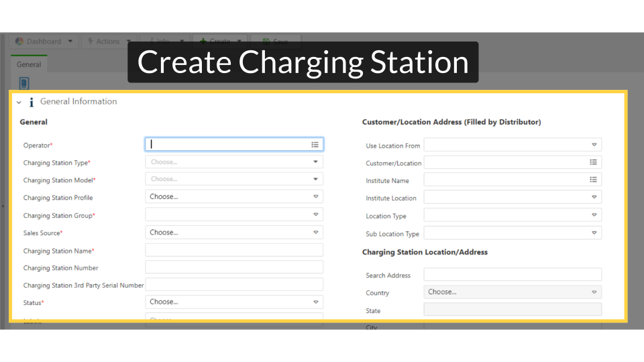Click the 'Charging Station Location/Address' heading
This screenshot has width=644, height=362.
point(425,252)
